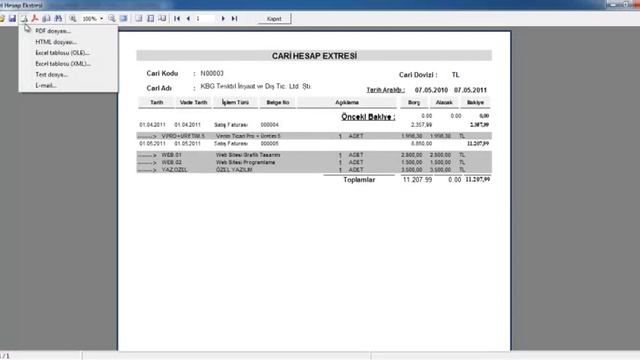Viewport: 640px width, 360px height.
Task: Click the Vade Tarih column header
Action: point(193,102)
